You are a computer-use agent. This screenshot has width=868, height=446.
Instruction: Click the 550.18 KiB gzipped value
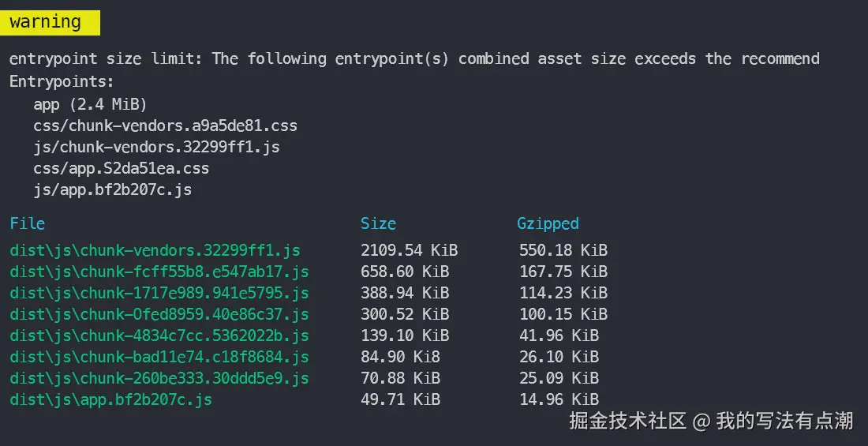click(563, 251)
